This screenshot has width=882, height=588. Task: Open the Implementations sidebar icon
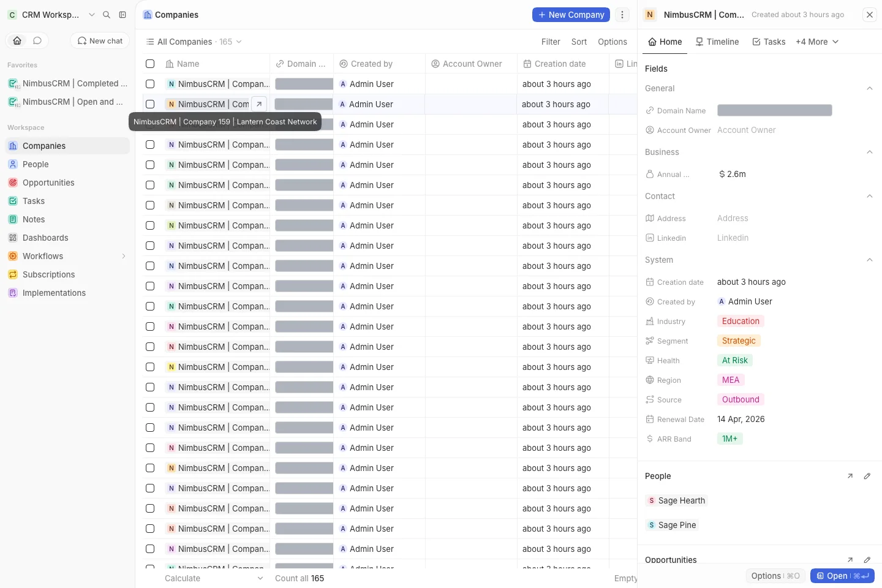pos(13,293)
